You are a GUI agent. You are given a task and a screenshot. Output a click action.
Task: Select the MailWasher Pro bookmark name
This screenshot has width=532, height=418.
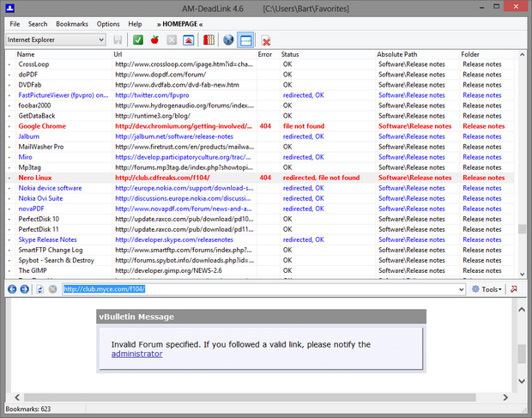(x=41, y=147)
